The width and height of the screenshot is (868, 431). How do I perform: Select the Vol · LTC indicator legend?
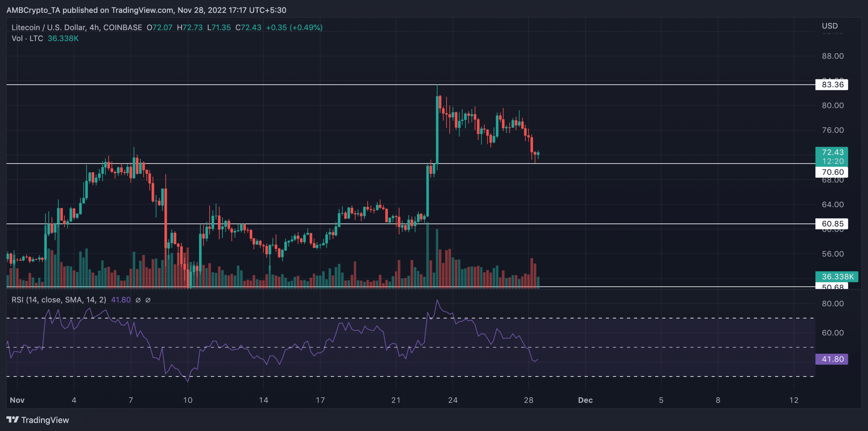click(x=27, y=39)
